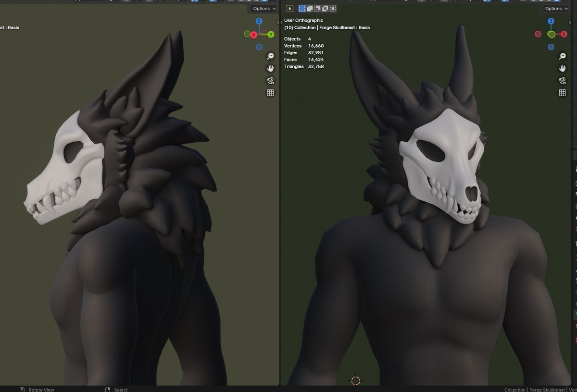Click blue Z axis in left viewport gizmo

259,21
